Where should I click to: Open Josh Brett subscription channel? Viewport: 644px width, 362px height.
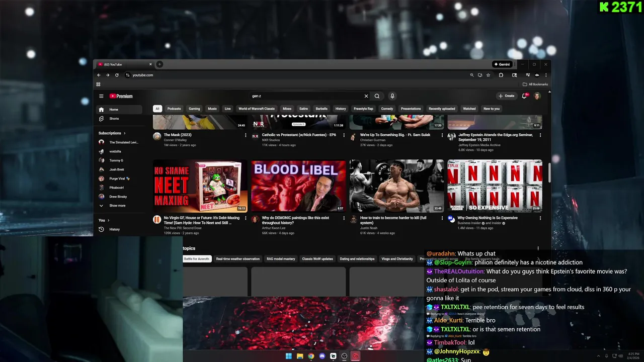119,169
